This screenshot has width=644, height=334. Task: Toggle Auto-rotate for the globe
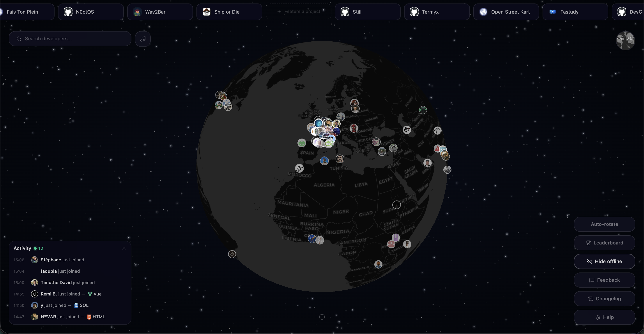604,224
